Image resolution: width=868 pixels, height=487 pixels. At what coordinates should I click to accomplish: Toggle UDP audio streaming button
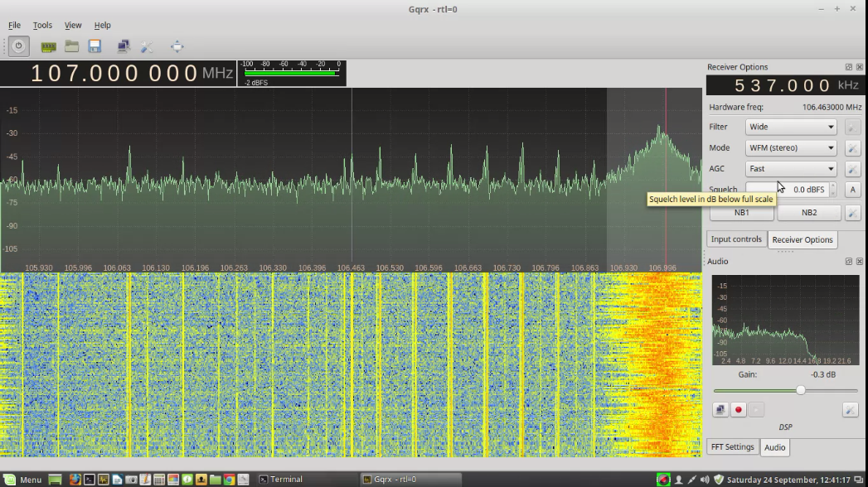click(x=720, y=409)
